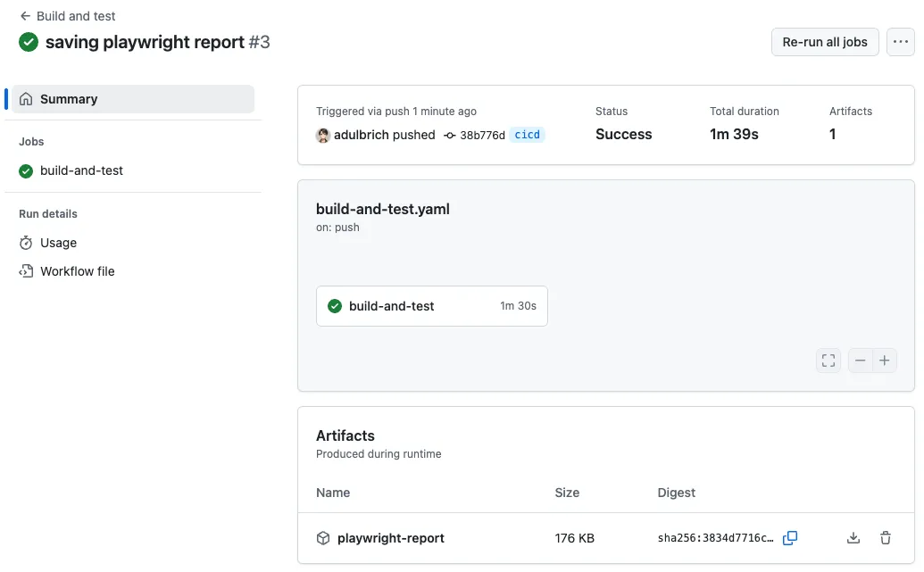Delete the playwright-report artifact
Screen dimensions: 924x572
point(885,538)
